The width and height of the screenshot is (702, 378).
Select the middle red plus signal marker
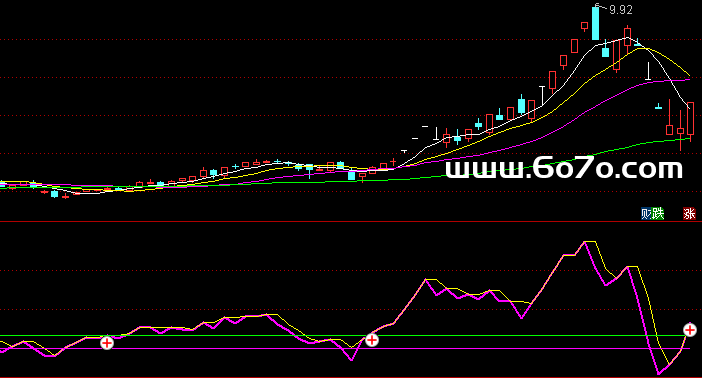[372, 340]
